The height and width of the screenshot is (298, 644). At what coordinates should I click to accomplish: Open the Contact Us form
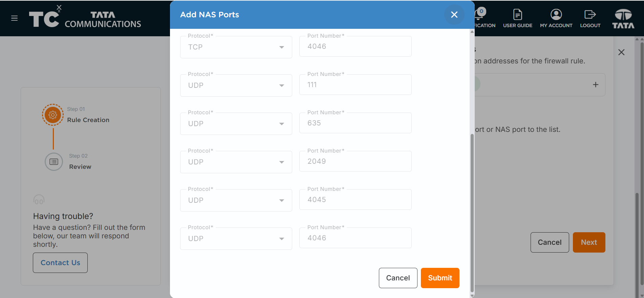[60, 263]
